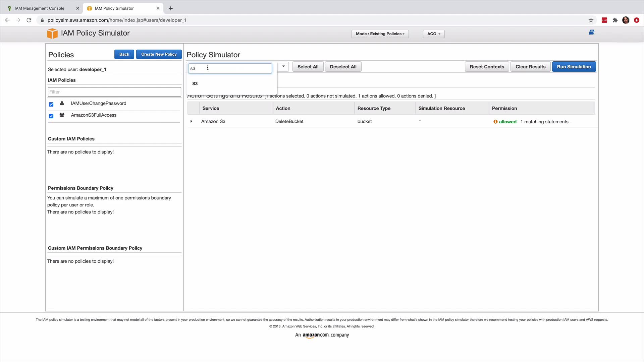Open the documentation book icon
The width and height of the screenshot is (644, 362).
(591, 33)
